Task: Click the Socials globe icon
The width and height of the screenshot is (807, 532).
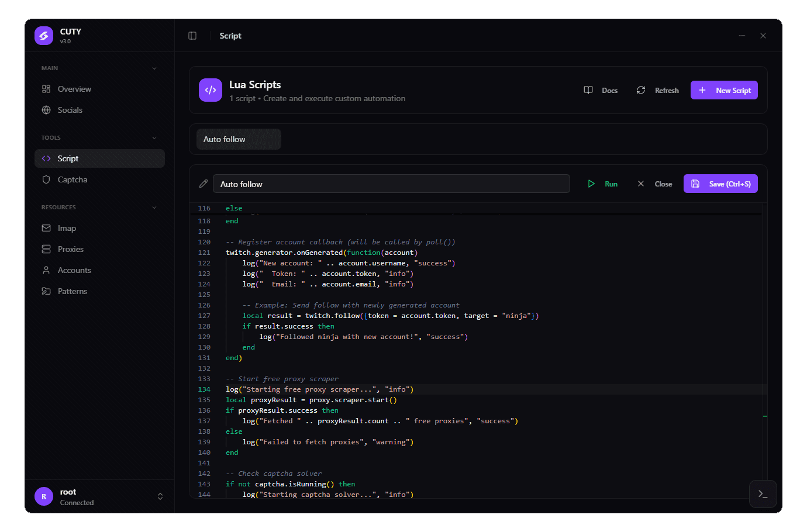Action: pyautogui.click(x=46, y=110)
